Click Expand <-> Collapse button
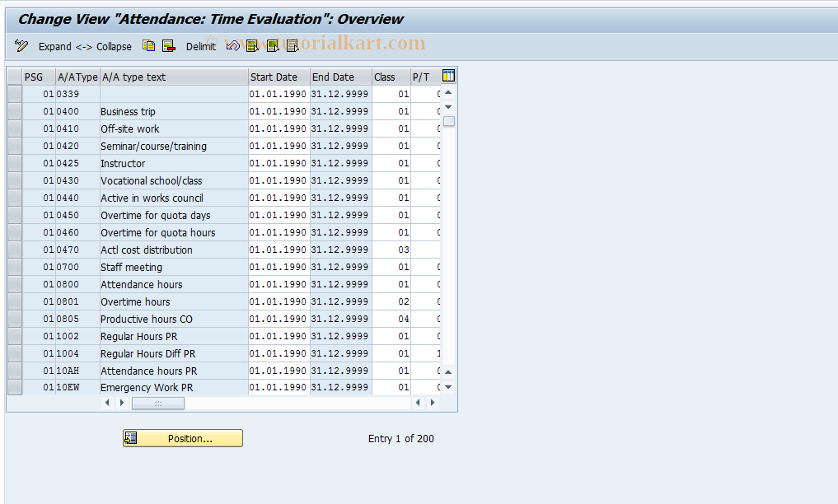The width and height of the screenshot is (838, 504). 85,46
